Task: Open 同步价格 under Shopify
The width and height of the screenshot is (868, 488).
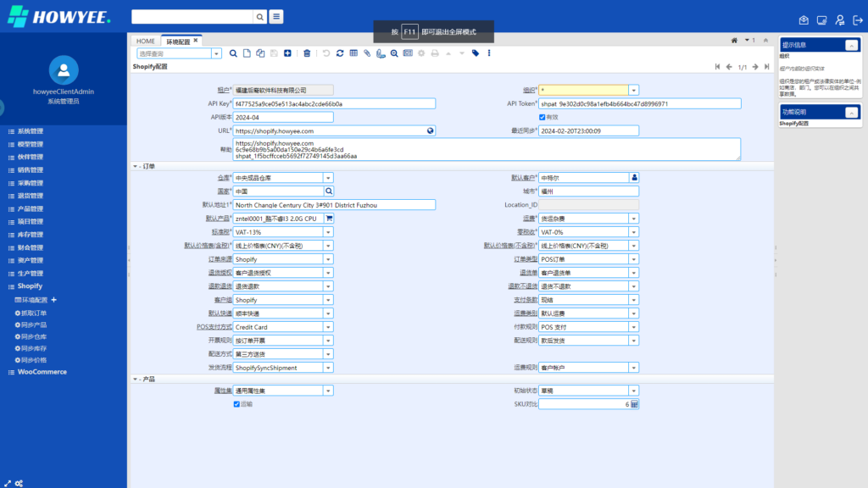Action: pyautogui.click(x=31, y=360)
